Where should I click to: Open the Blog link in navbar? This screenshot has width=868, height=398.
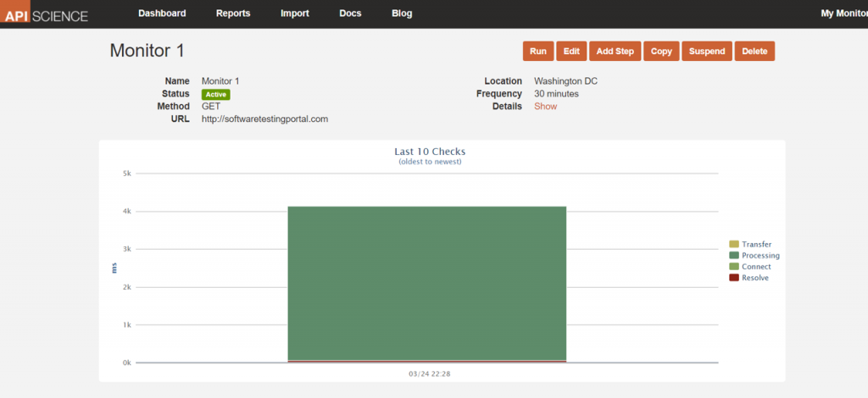click(x=402, y=14)
